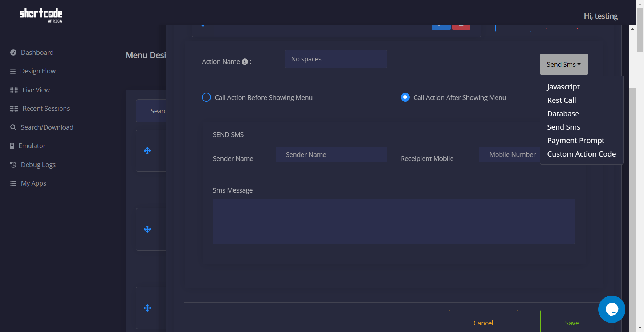This screenshot has height=332, width=644.
Task: Choose Payment Prompt from the action menu
Action: [576, 141]
